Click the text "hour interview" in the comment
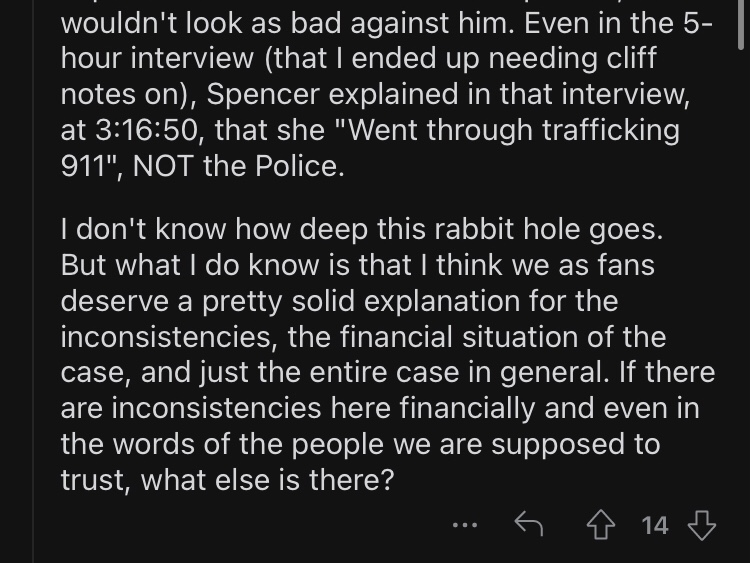The height and width of the screenshot is (563, 750). click(157, 58)
